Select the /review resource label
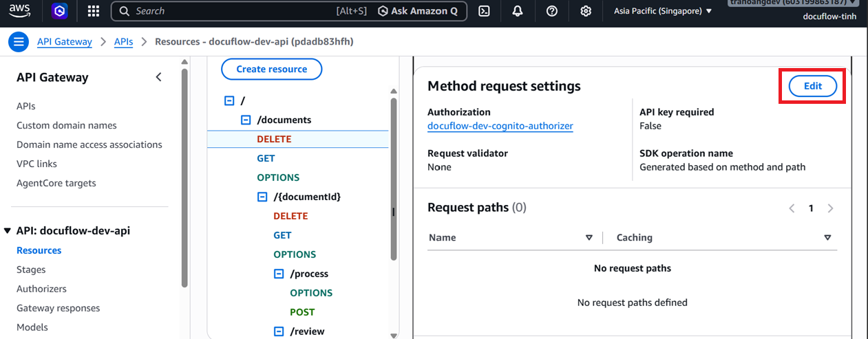868x339 pixels. pos(307,331)
